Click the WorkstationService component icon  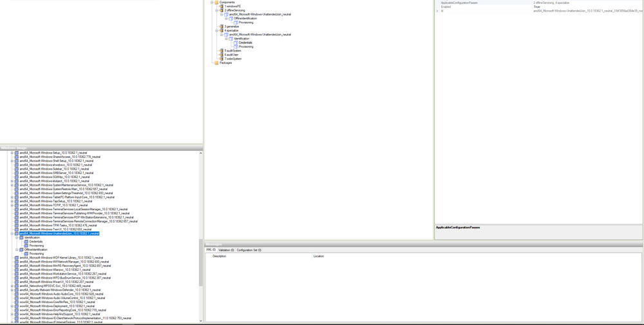pyautogui.click(x=17, y=274)
